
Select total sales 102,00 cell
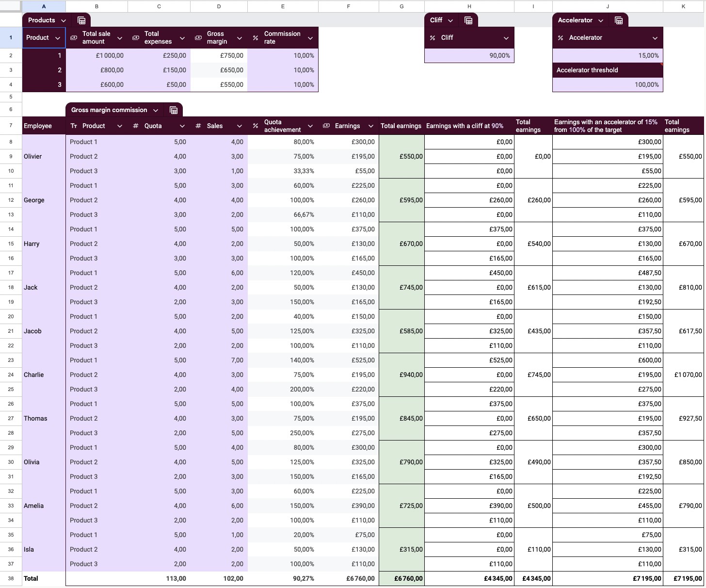pyautogui.click(x=219, y=578)
